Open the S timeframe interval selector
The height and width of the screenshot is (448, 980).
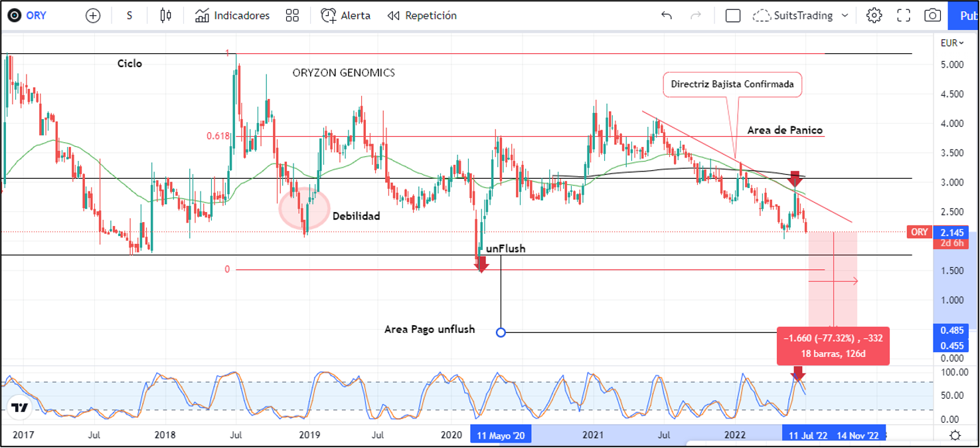click(129, 15)
